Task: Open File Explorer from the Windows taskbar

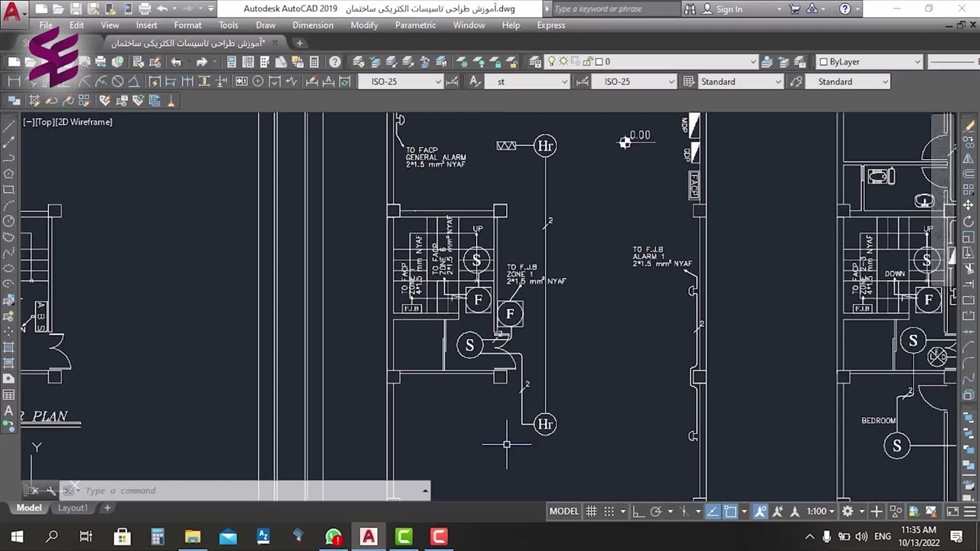Action: coord(192,536)
